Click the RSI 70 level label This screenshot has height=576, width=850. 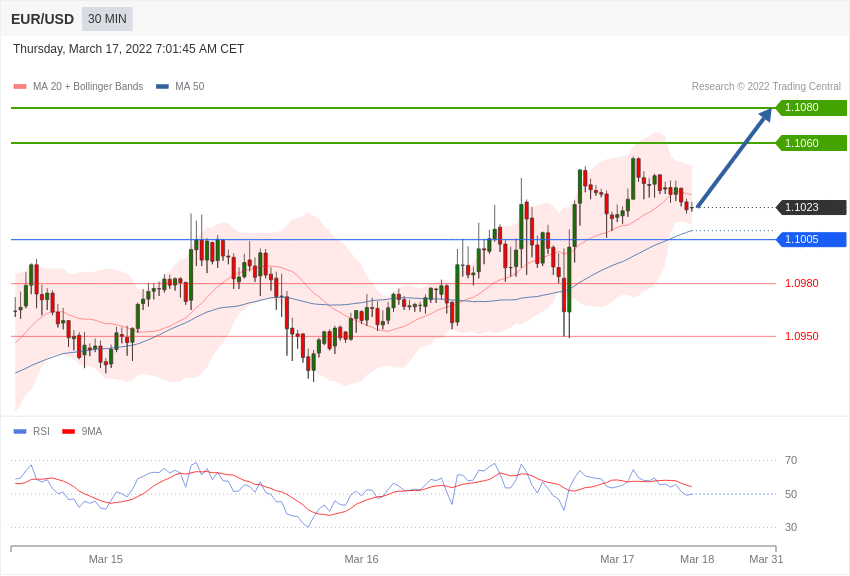point(791,460)
